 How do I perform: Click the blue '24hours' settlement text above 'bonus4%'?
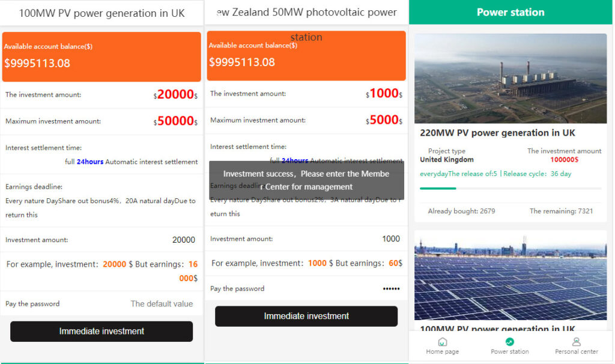point(90,162)
